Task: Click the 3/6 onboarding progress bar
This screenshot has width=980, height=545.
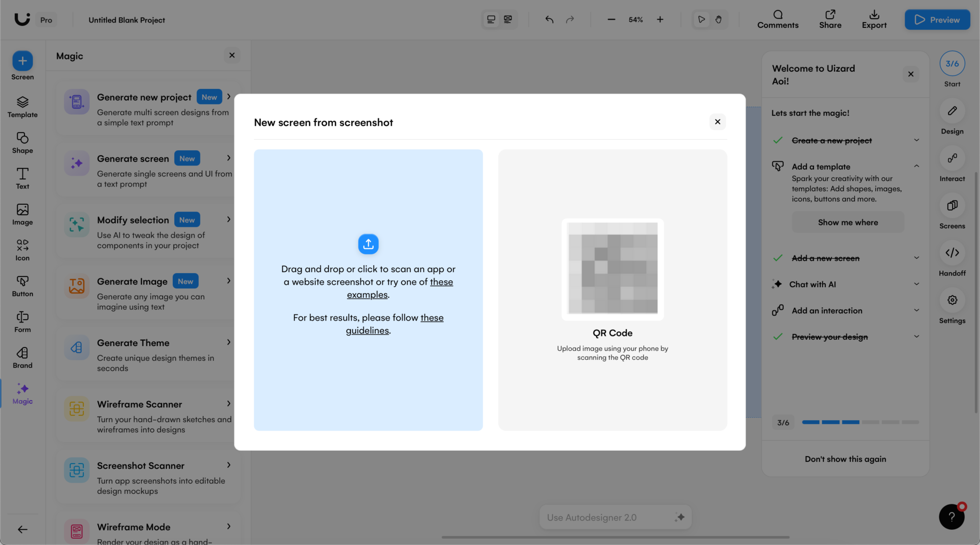Action: (860, 422)
